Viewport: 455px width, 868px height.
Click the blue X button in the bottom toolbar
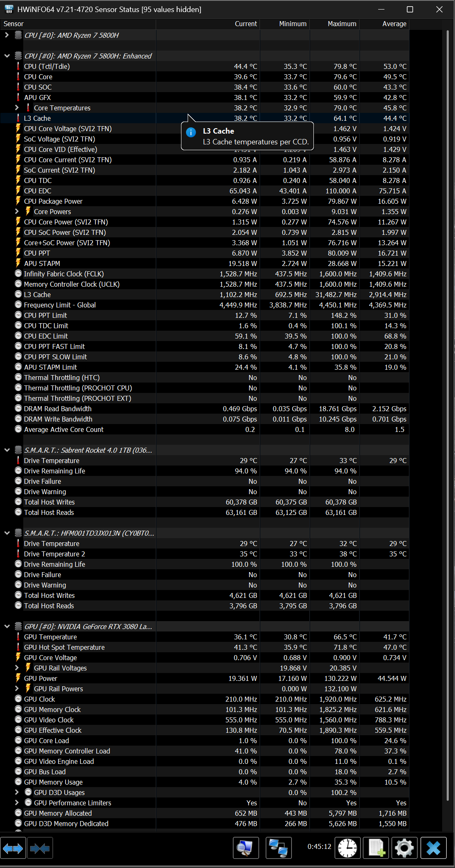click(x=433, y=848)
